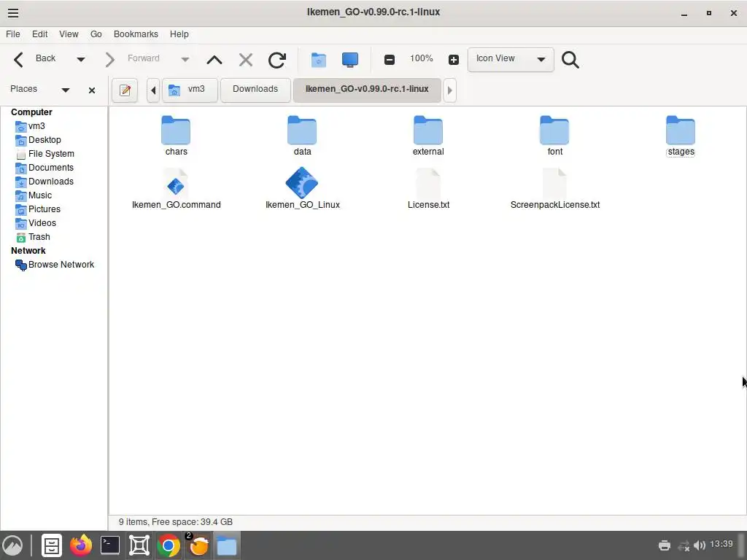Select the font folder icon

tap(554, 130)
